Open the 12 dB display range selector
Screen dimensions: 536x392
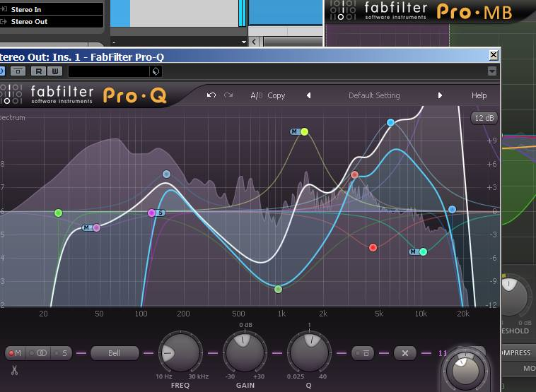coord(484,118)
